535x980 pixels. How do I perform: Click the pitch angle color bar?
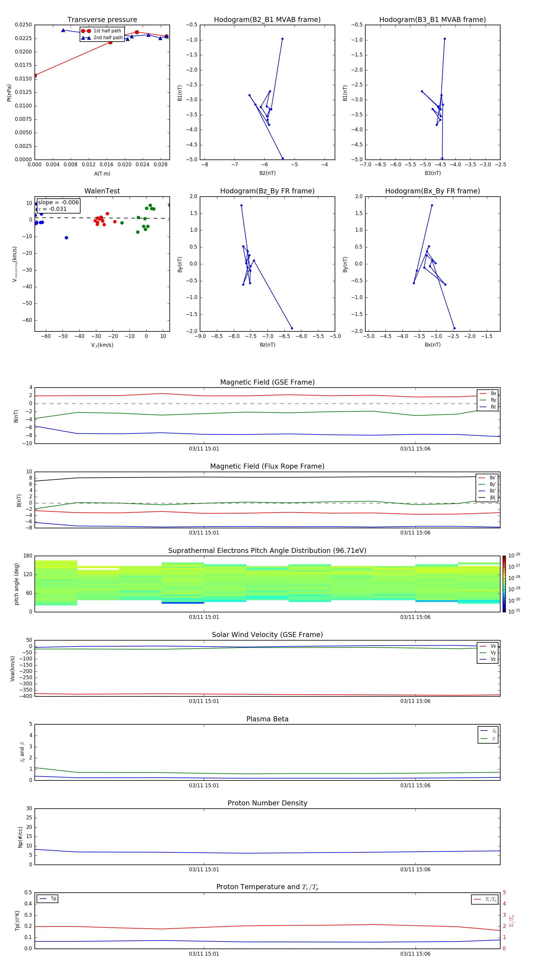tap(504, 584)
